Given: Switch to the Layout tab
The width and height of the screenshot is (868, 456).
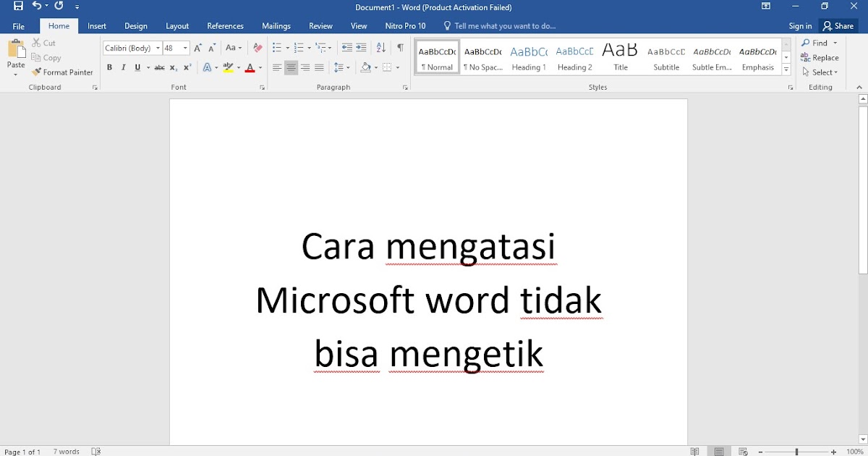Looking at the screenshot, I should [x=177, y=26].
